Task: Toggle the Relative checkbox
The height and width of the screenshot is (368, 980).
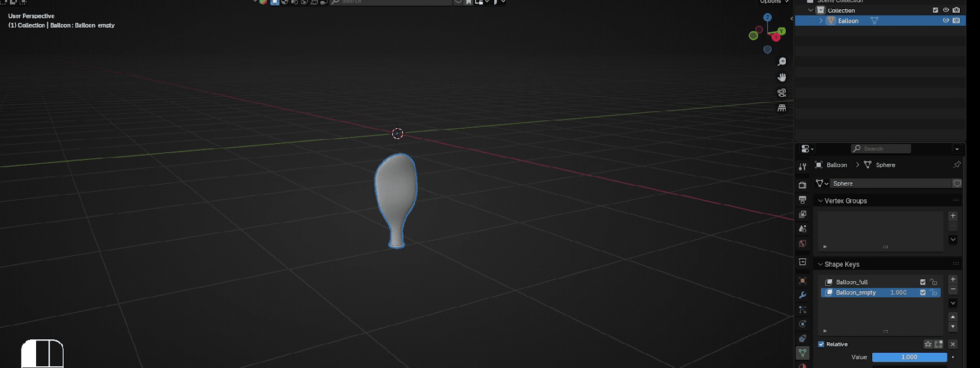Action: [821, 344]
